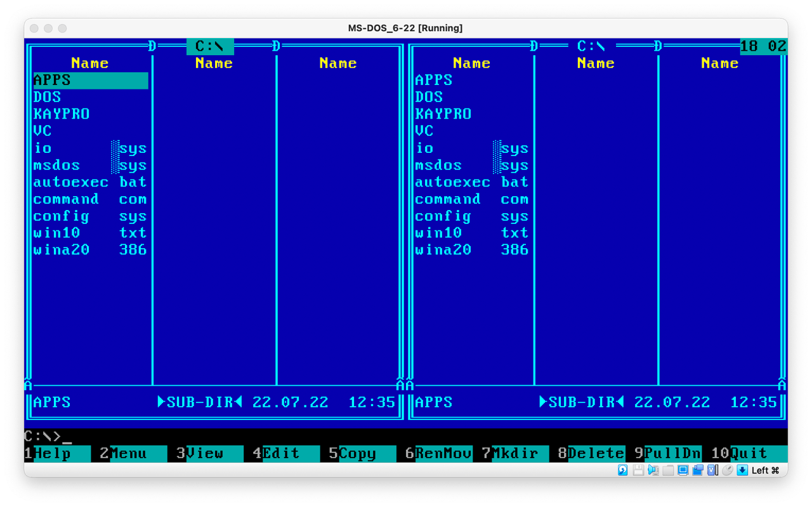The width and height of the screenshot is (812, 507).
Task: Toggle the mouse integration status icon
Action: point(727,470)
